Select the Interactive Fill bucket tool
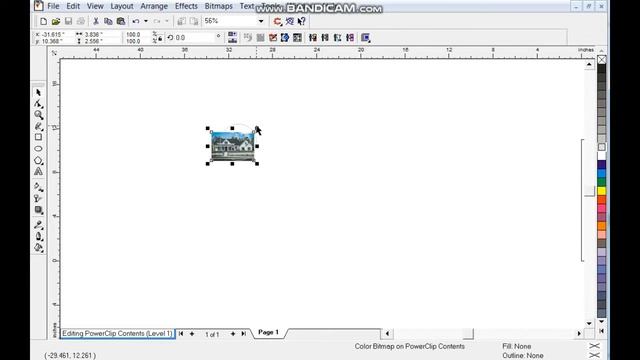 (38, 247)
